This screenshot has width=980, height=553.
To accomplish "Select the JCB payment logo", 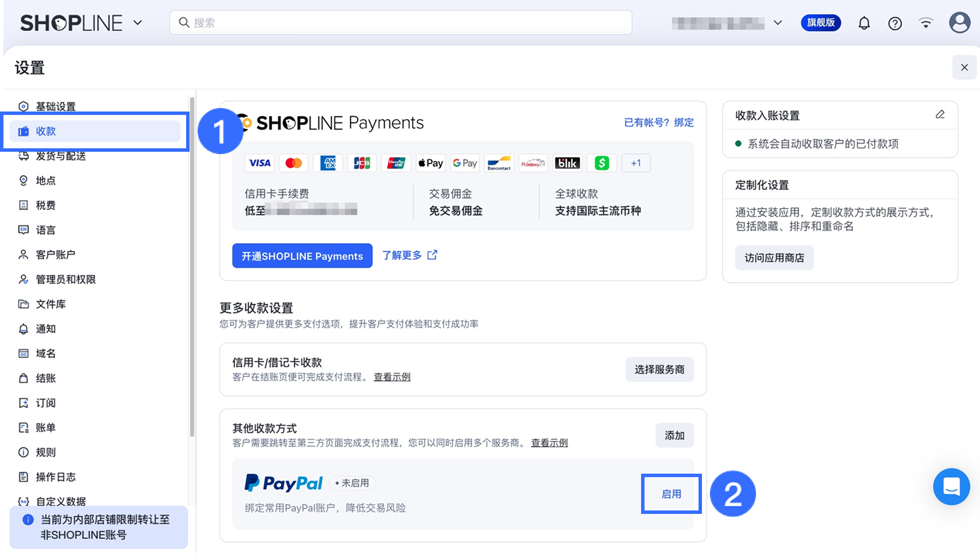I will [362, 163].
